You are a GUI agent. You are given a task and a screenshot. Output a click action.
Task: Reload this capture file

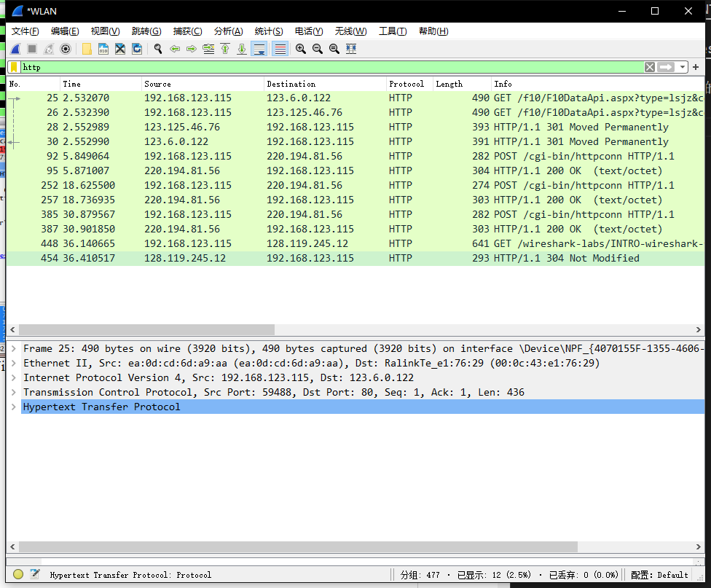point(137,48)
